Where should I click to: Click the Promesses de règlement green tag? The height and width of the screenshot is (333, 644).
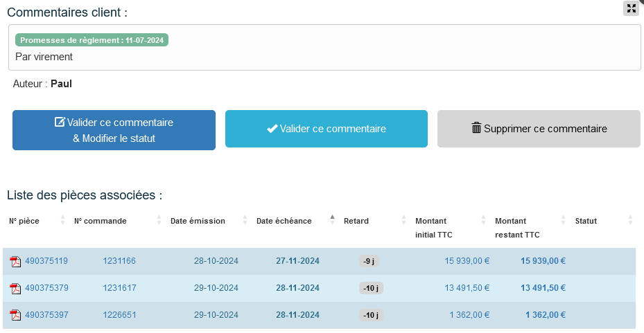pyautogui.click(x=92, y=40)
